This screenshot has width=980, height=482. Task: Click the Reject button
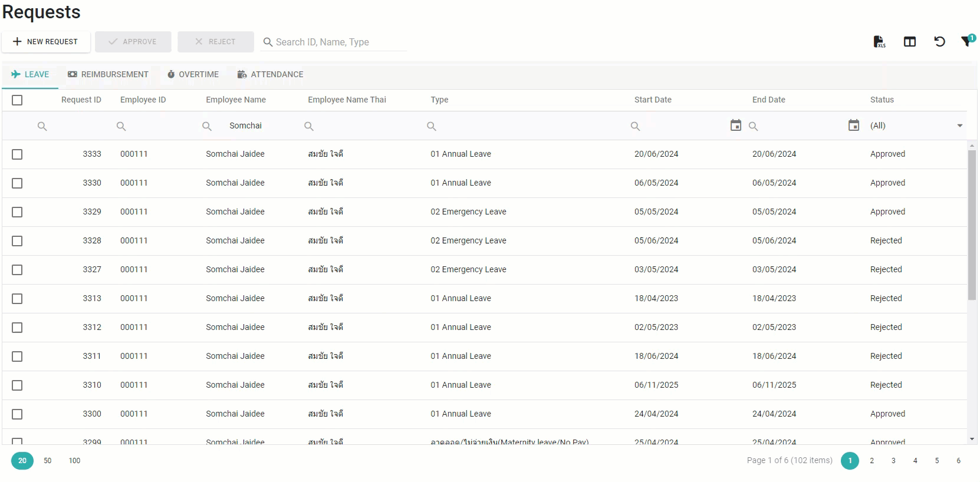point(216,42)
